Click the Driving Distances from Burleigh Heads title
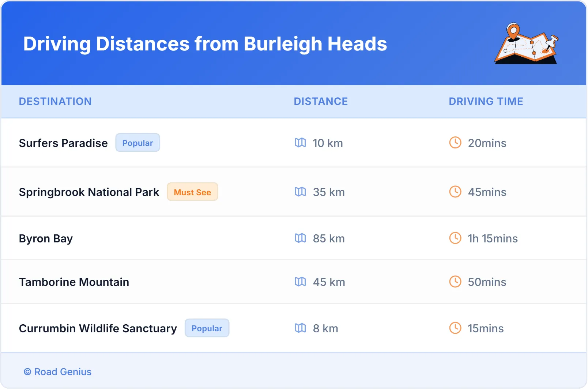The height and width of the screenshot is (389, 588). coord(205,44)
